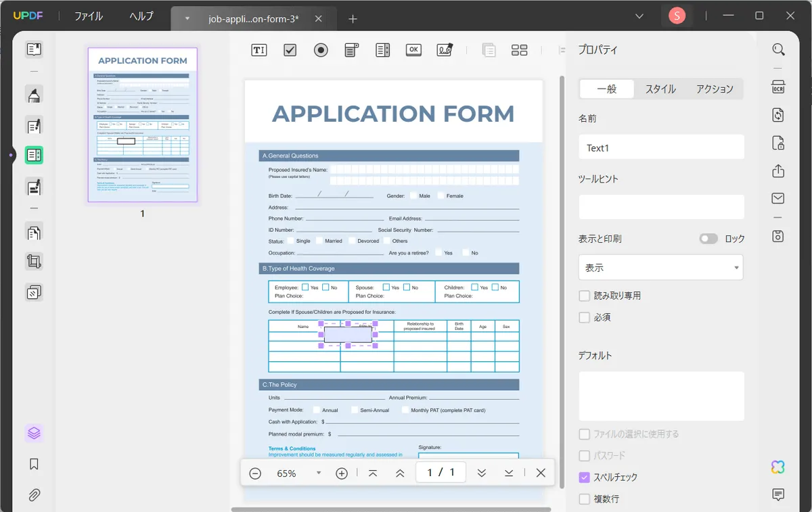Select page 1 thumbnail in panel
812x512 pixels.
point(143,125)
